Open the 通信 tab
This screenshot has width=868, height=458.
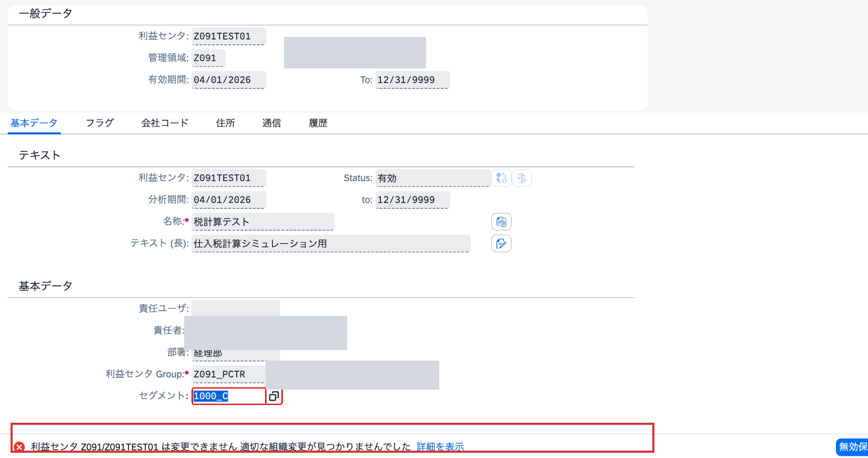(272, 123)
